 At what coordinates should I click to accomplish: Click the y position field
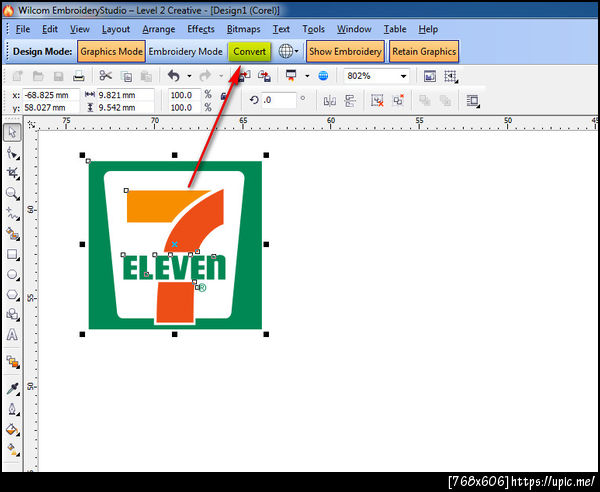pos(51,108)
